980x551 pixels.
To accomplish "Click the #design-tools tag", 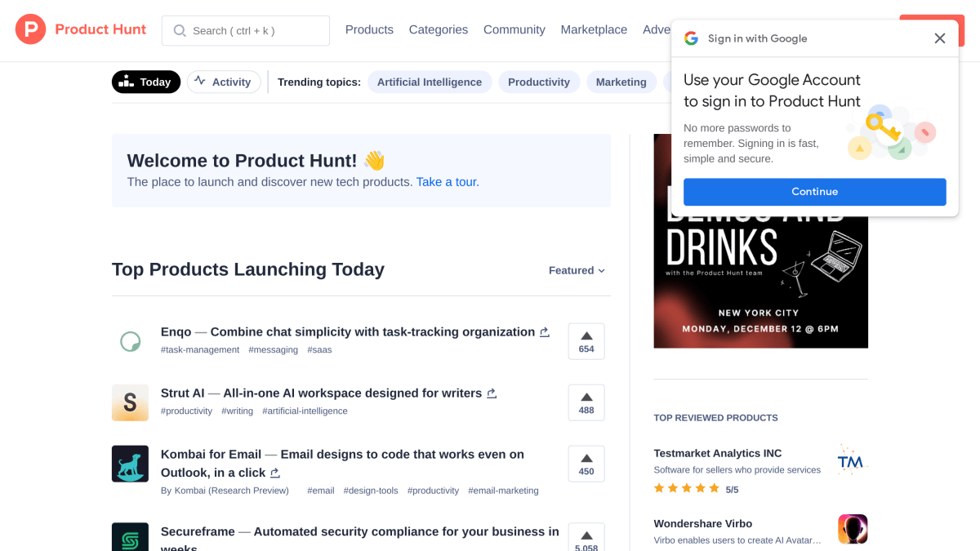I will pyautogui.click(x=371, y=491).
